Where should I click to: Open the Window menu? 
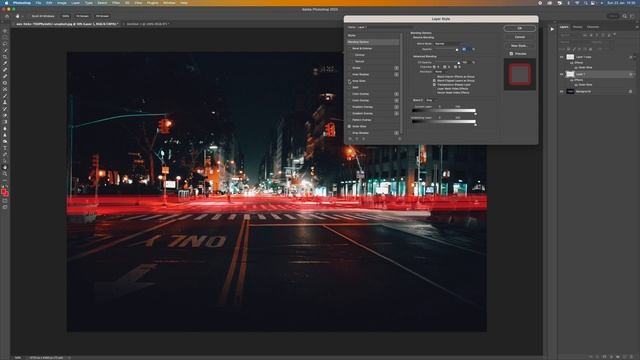coord(169,3)
